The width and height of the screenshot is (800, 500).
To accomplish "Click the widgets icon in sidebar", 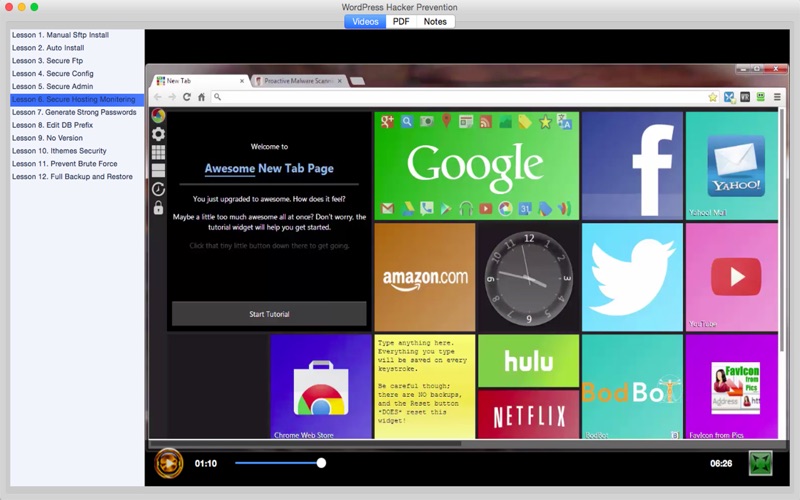I will click(x=158, y=170).
